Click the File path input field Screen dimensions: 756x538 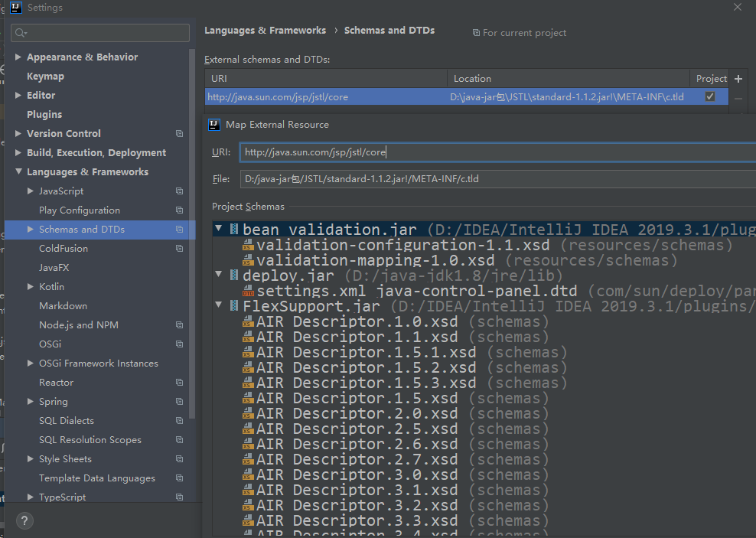click(x=497, y=179)
